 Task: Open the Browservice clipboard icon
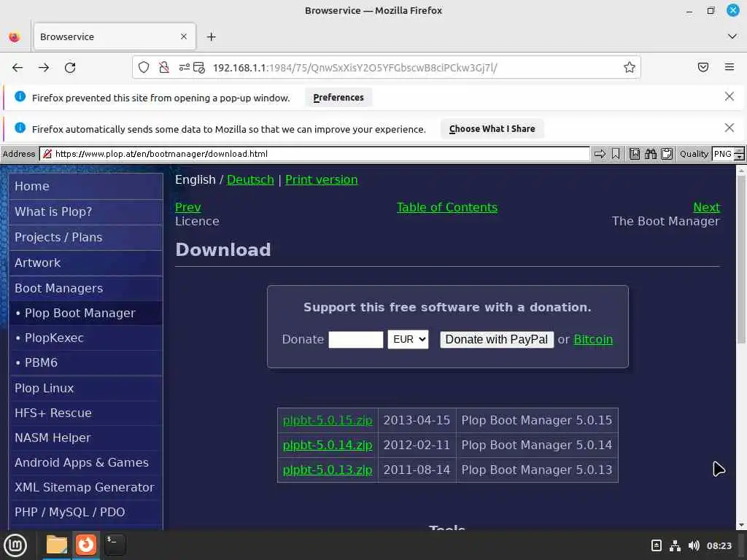[x=667, y=154]
